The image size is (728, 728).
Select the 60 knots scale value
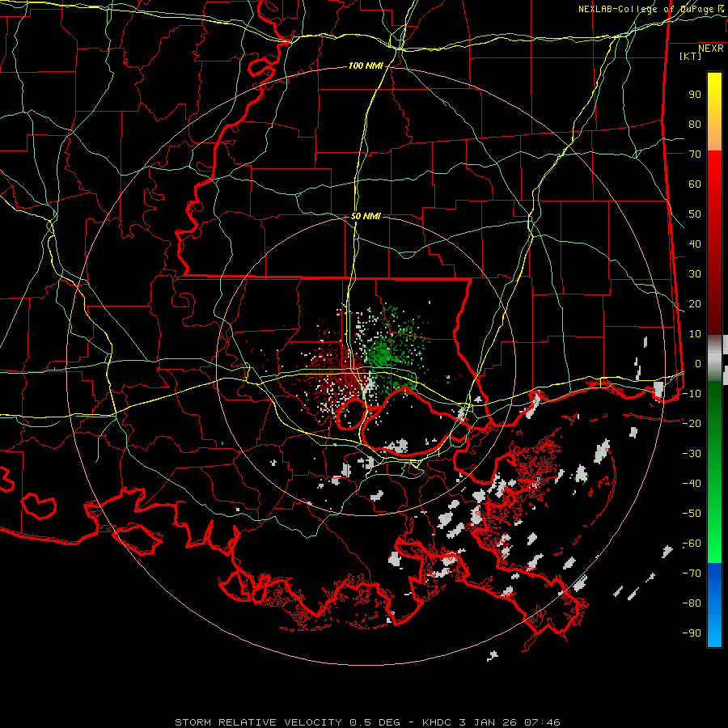[x=695, y=184]
